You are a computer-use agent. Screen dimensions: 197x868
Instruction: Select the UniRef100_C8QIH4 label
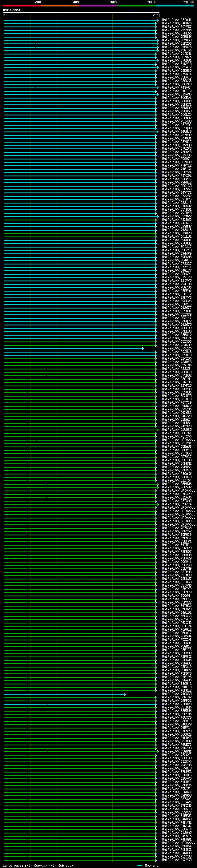click(176, 379)
